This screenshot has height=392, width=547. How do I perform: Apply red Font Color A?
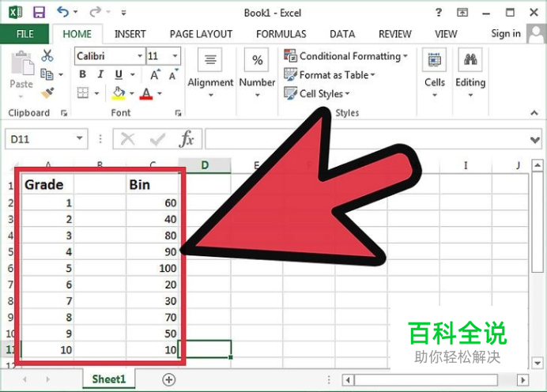[146, 93]
